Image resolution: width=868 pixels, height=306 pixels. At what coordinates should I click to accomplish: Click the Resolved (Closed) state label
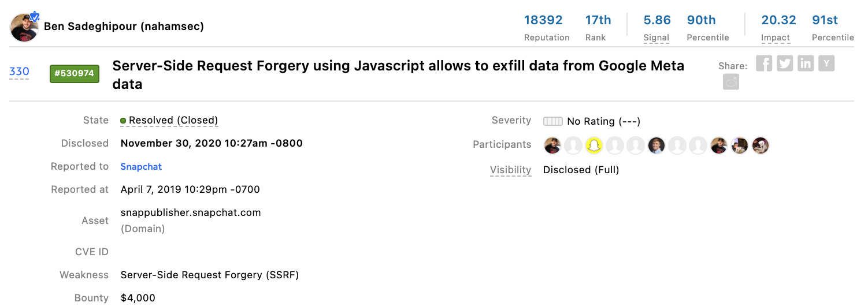(173, 121)
